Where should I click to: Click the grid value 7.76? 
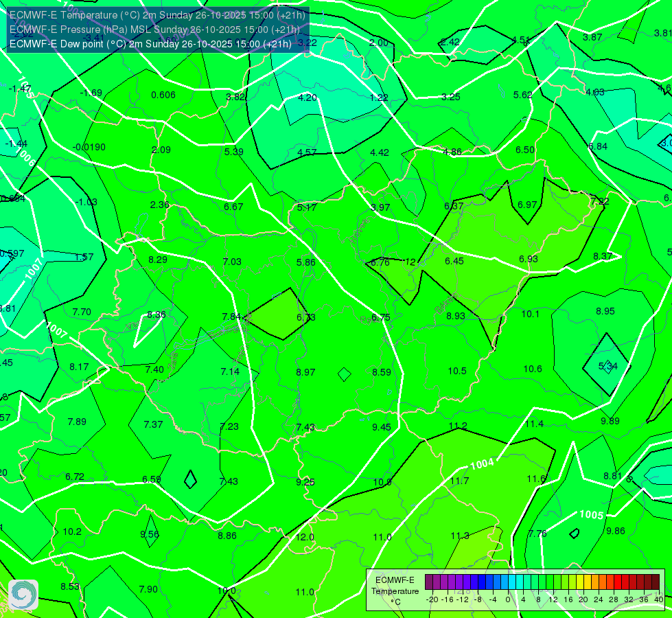pyautogui.click(x=537, y=534)
